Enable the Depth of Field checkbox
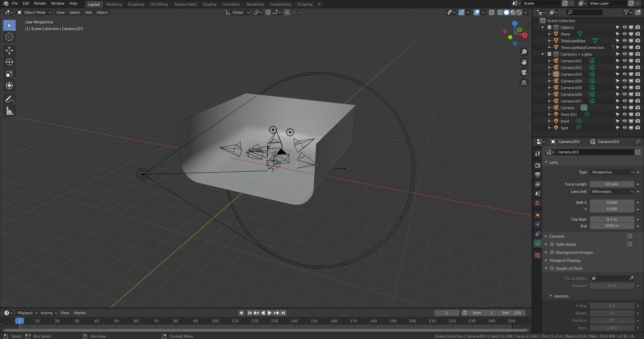Image resolution: width=644 pixels, height=339 pixels. [552, 269]
